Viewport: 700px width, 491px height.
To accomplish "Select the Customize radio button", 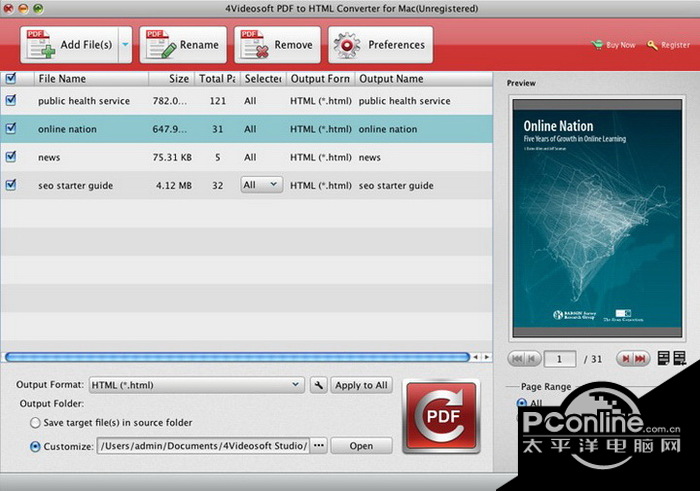I will 35,446.
